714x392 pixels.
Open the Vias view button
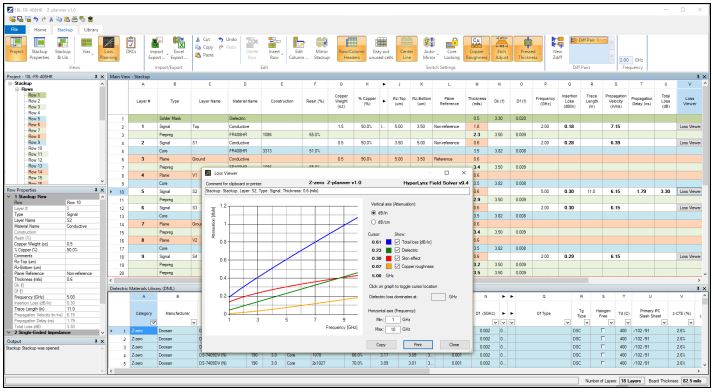coord(86,46)
